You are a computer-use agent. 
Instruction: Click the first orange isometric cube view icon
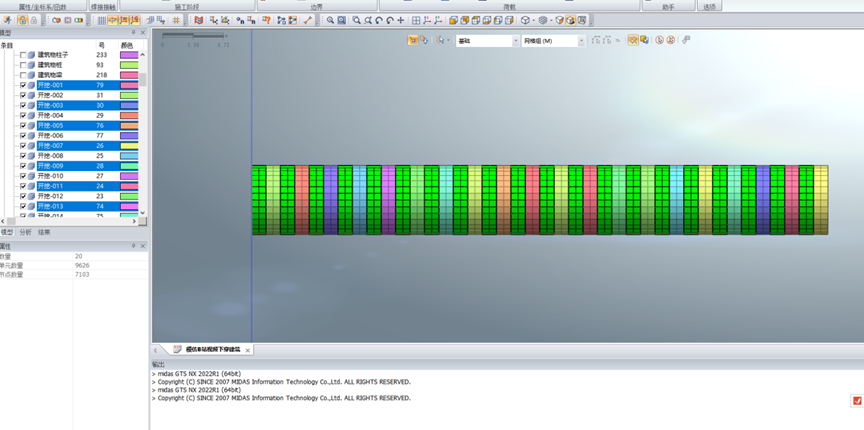coord(453,20)
